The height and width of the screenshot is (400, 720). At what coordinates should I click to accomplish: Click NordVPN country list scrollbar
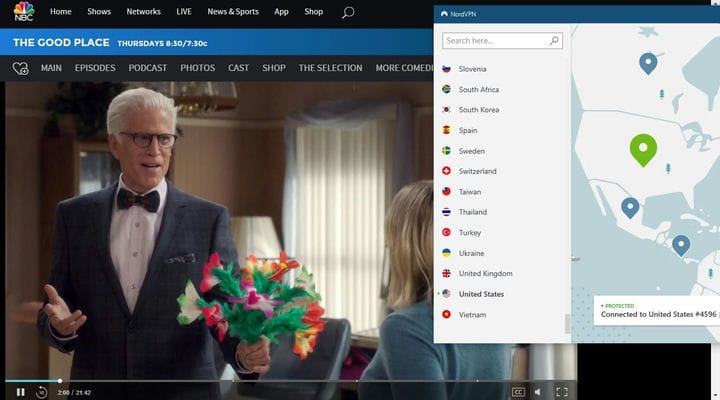[567, 323]
